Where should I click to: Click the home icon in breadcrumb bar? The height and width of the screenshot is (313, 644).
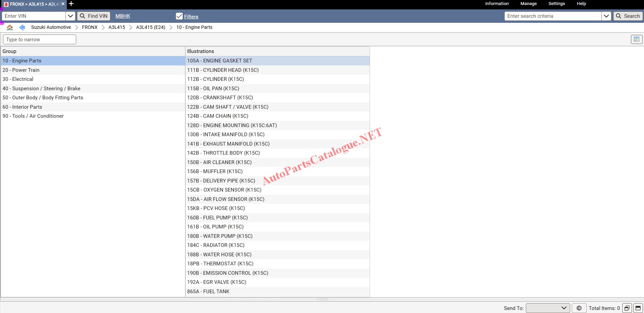[x=10, y=28]
